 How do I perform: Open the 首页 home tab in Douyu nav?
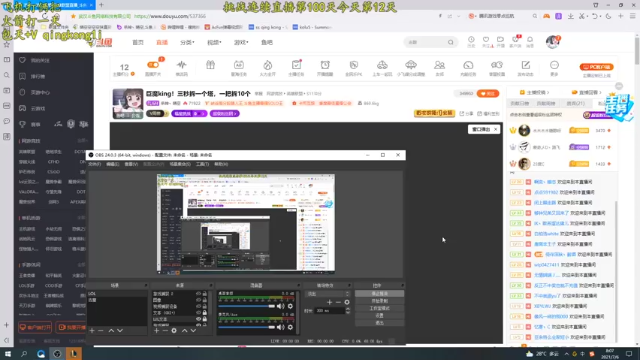138,42
